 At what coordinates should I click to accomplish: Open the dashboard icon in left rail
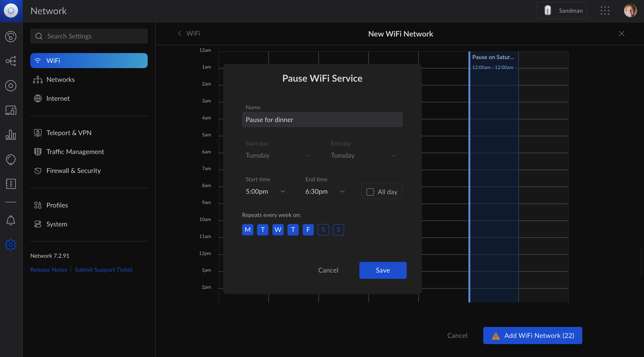[x=11, y=37]
